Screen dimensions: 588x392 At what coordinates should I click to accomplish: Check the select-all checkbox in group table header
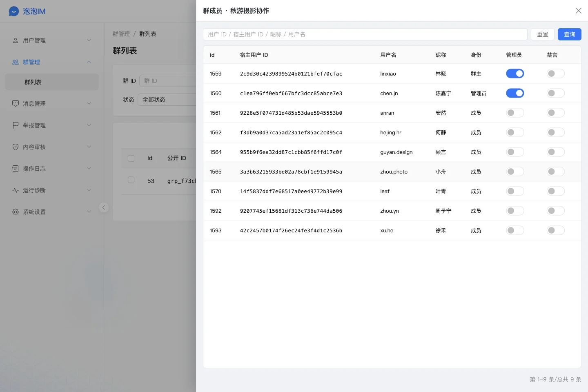pyautogui.click(x=131, y=158)
